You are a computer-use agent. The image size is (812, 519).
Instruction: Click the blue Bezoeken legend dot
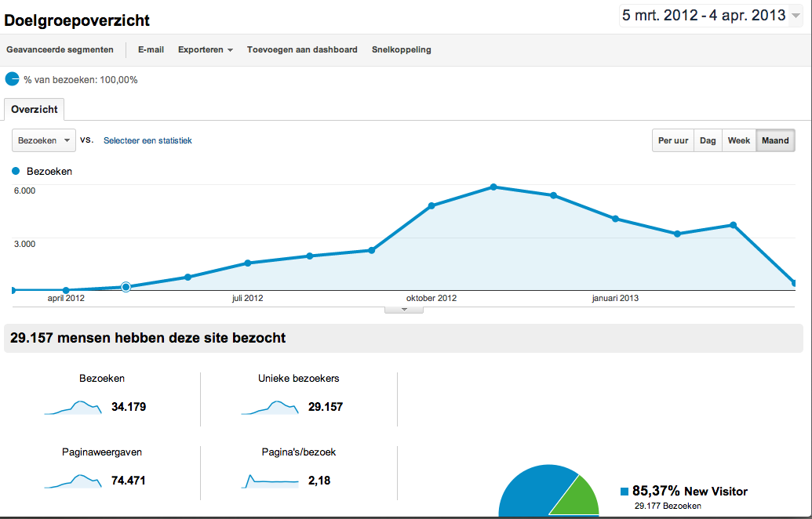click(x=16, y=171)
